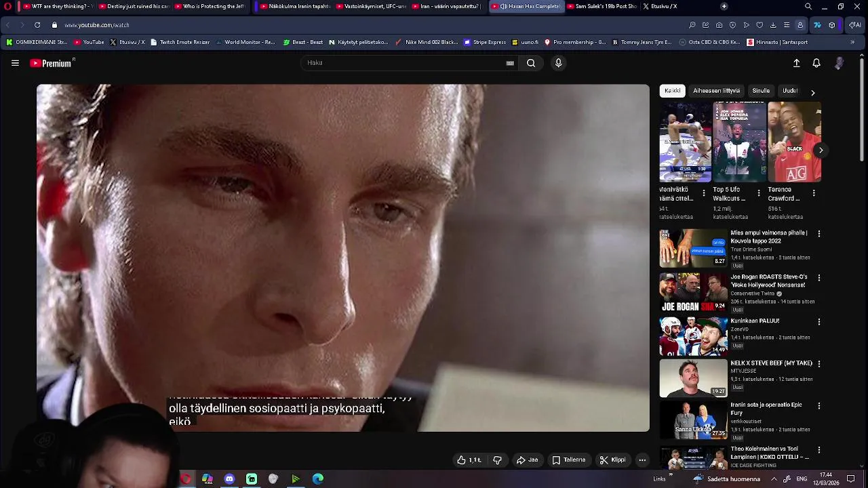The height and width of the screenshot is (488, 868).
Task: Open YouTube notifications bell
Action: point(816,63)
